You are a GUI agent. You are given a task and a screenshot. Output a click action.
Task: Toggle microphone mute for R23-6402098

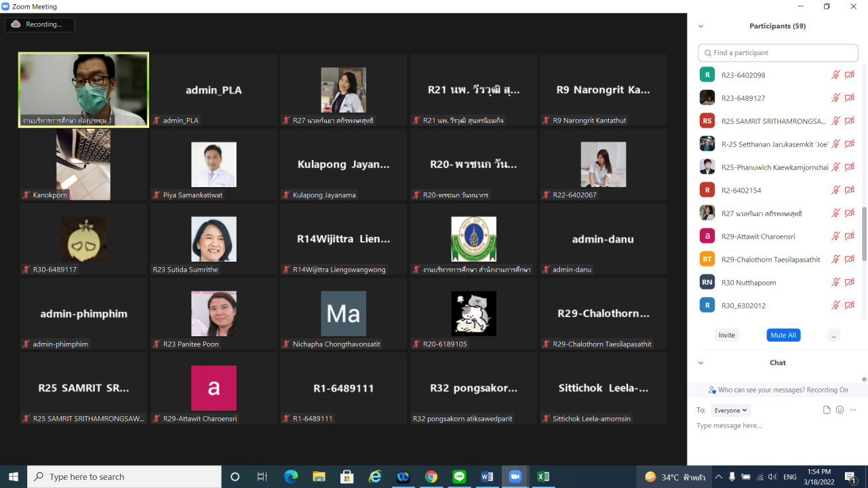[x=835, y=75]
